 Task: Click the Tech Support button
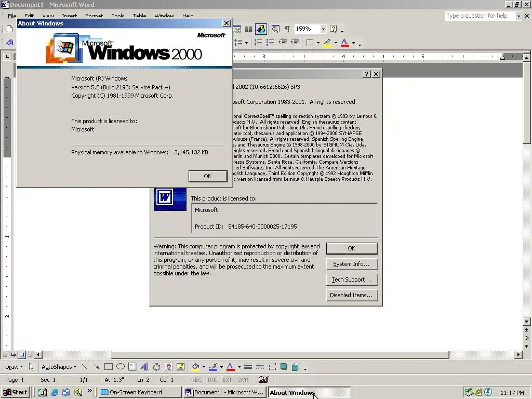tap(352, 280)
